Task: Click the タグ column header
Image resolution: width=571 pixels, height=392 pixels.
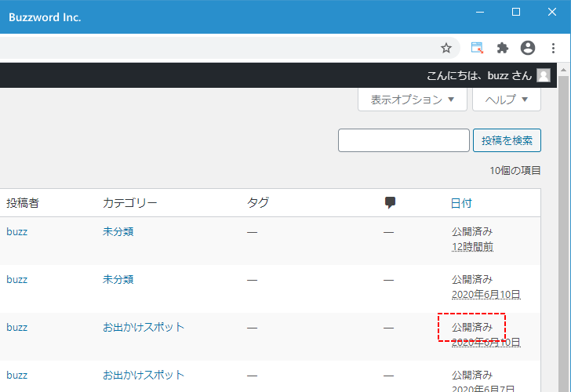Action: point(258,203)
